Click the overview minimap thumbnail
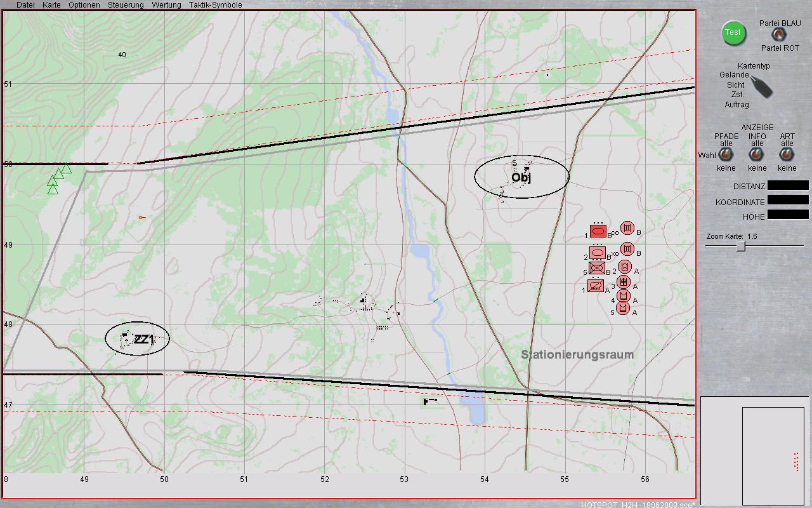 pyautogui.click(x=773, y=448)
